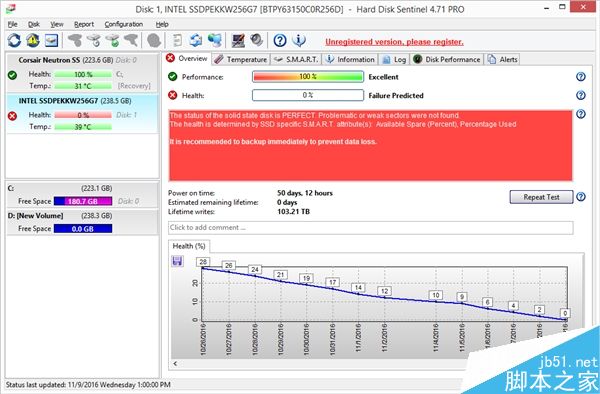Screen dimensions: 600x394
Task: Click the D: [New Volume] partition entry
Action: (x=82, y=222)
